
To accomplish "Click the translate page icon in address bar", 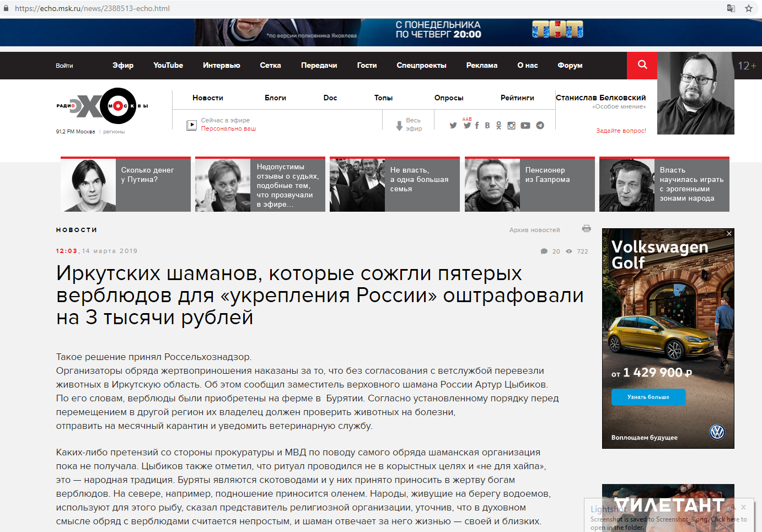I will tap(731, 8).
